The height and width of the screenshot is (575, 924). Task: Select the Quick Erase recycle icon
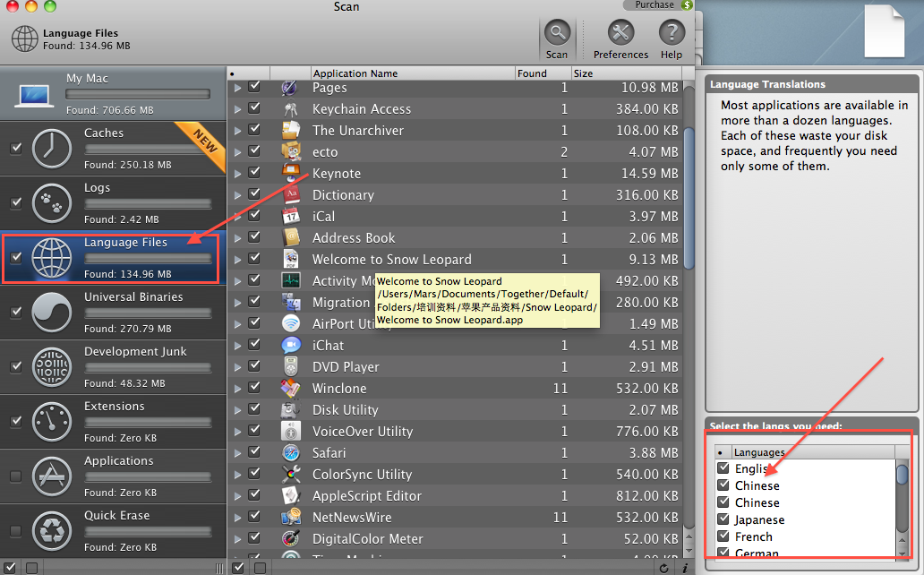coord(51,531)
